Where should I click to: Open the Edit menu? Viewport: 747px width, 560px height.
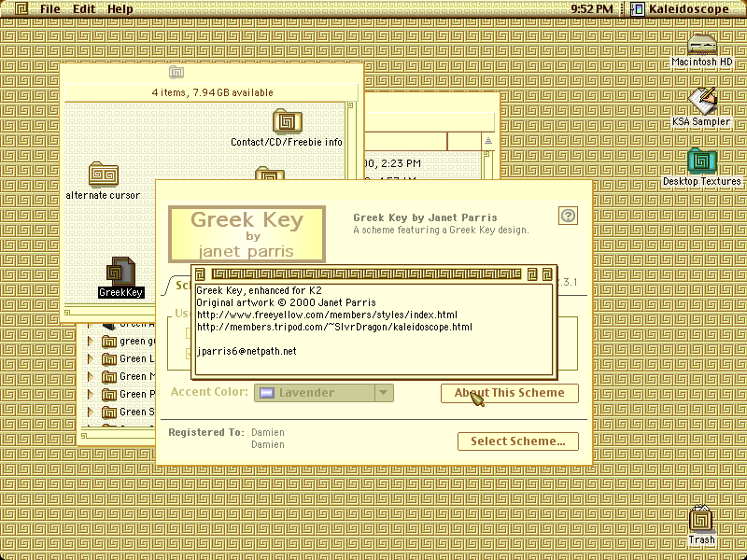point(84,9)
